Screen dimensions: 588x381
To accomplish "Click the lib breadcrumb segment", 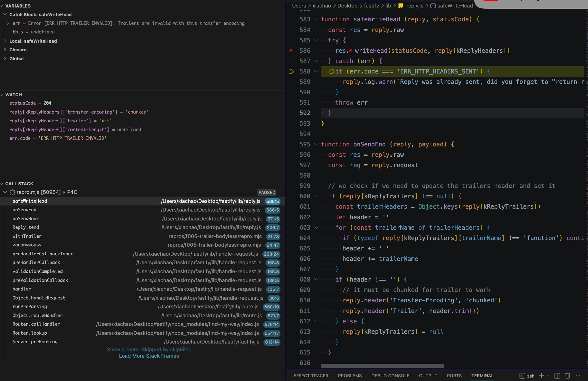I will pyautogui.click(x=388, y=6).
